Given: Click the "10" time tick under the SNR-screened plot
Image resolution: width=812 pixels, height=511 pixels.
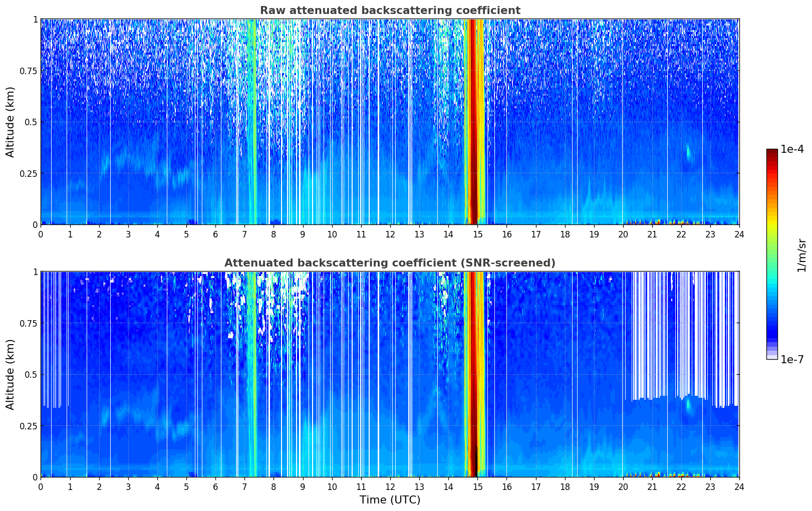Looking at the screenshot, I should [332, 487].
